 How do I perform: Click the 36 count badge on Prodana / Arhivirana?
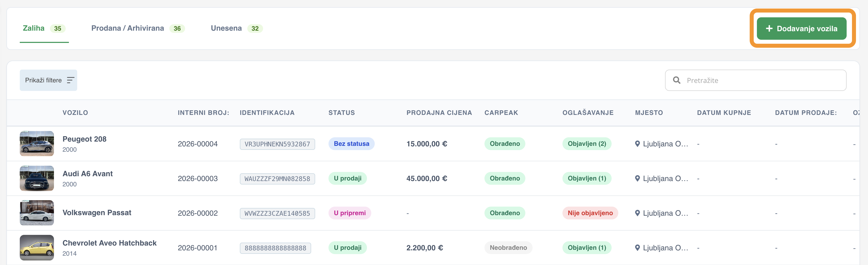click(x=177, y=29)
